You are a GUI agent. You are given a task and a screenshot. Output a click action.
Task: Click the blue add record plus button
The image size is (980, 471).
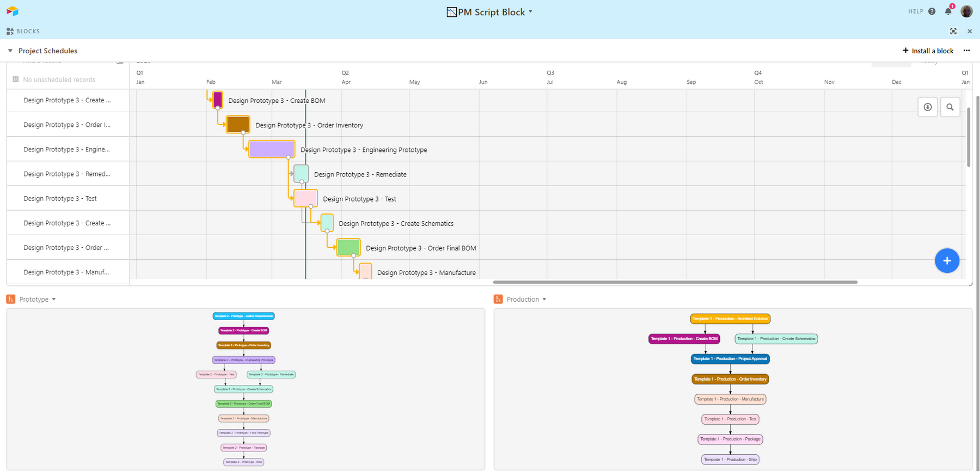pyautogui.click(x=947, y=261)
